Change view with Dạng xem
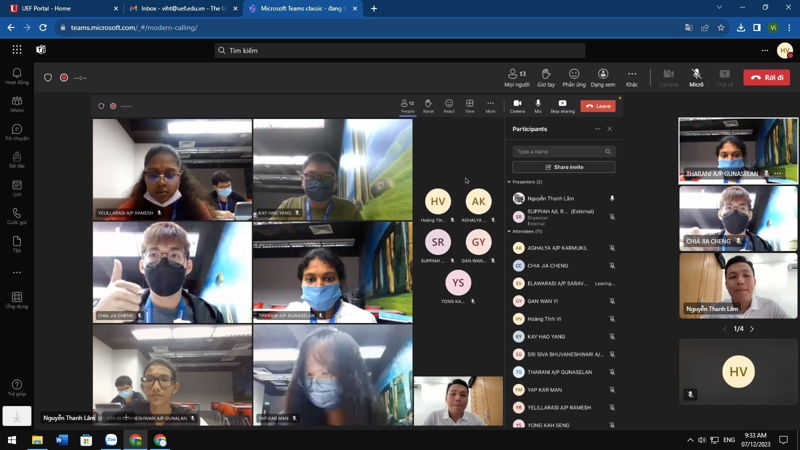 pyautogui.click(x=603, y=78)
